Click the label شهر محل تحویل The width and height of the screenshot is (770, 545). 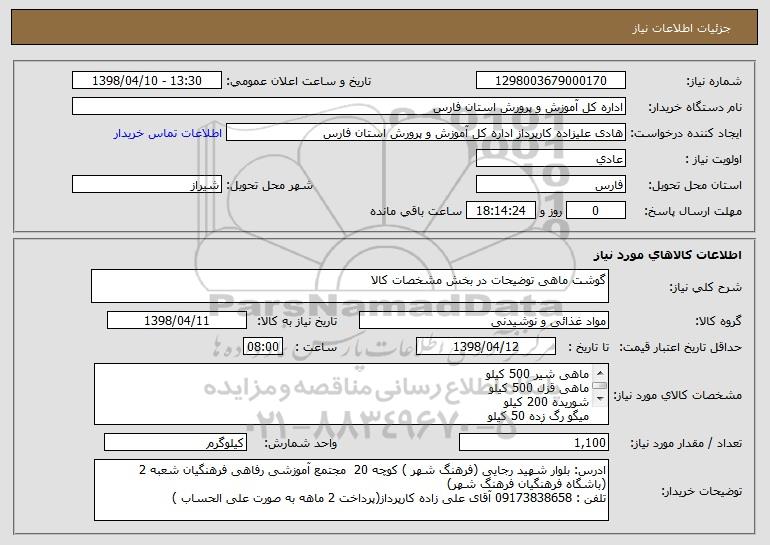click(269, 186)
